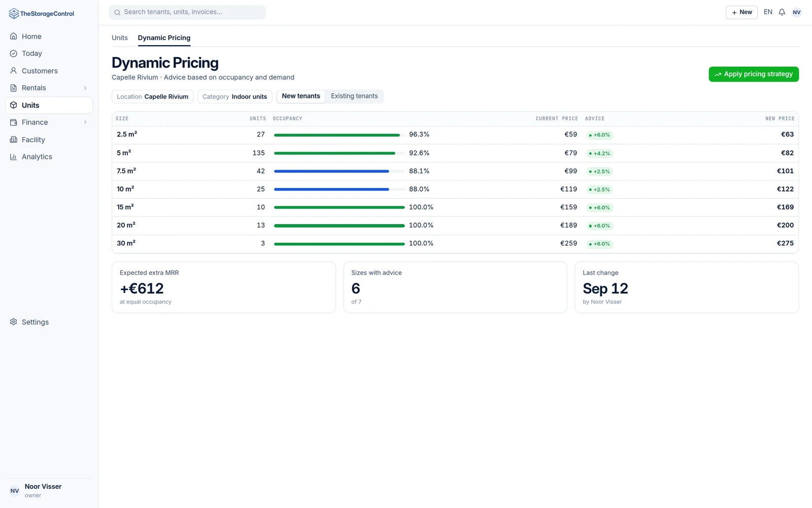The image size is (812, 508).
Task: Click Noor Visser owner profile name
Action: (x=43, y=487)
